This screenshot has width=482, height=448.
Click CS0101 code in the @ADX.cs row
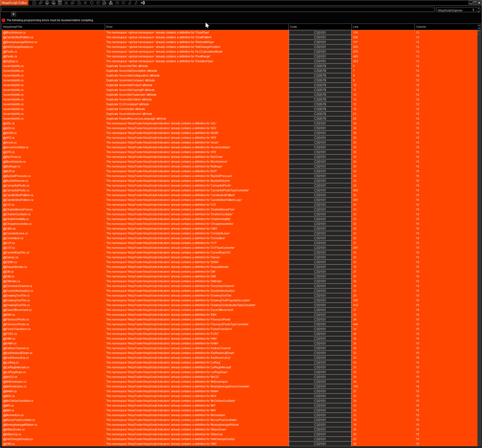(x=320, y=128)
